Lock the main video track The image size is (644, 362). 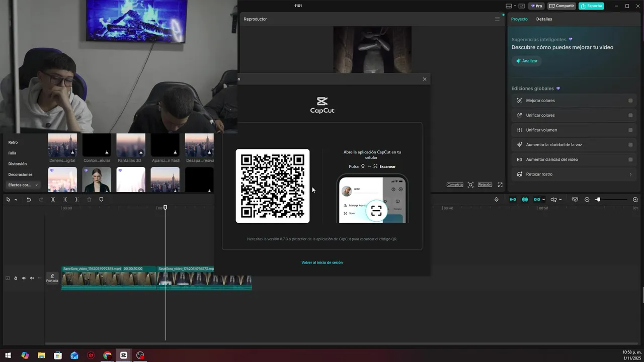click(x=16, y=278)
